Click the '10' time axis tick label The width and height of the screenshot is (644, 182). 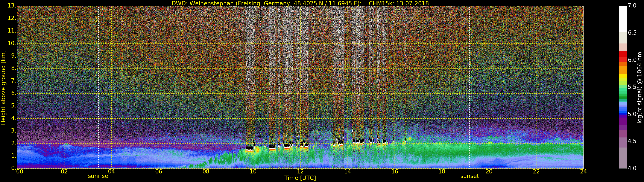click(253, 172)
